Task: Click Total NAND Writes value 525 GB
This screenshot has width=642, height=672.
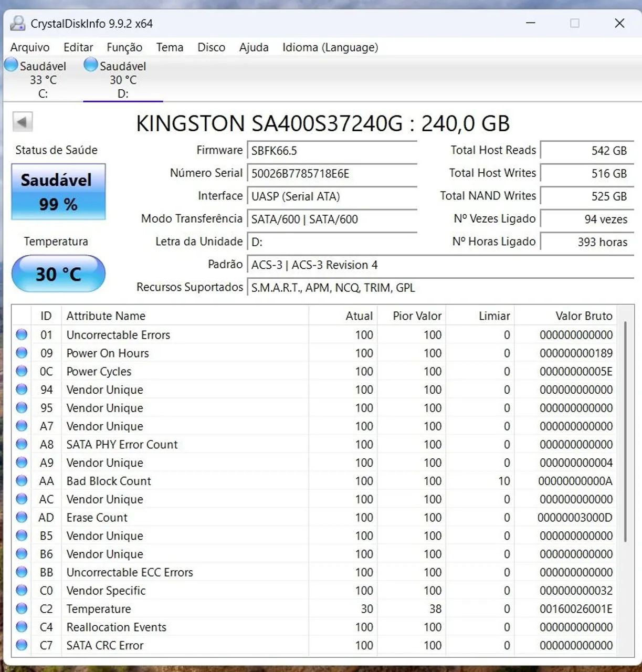Action: click(587, 196)
